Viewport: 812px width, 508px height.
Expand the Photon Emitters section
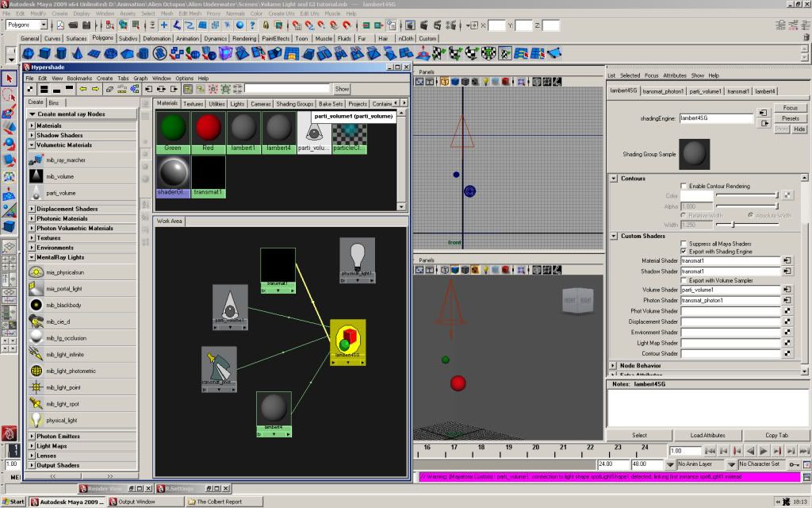[33, 437]
